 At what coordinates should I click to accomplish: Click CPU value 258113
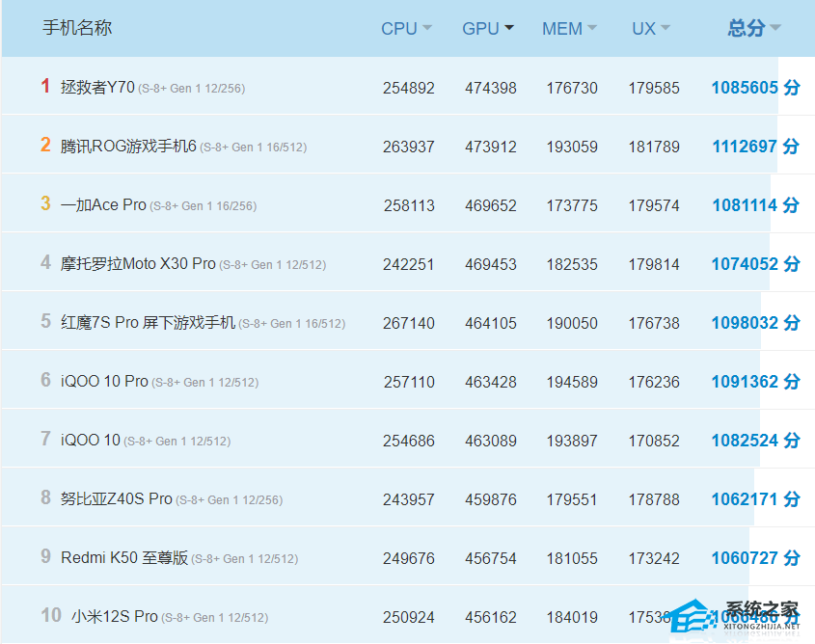point(409,205)
